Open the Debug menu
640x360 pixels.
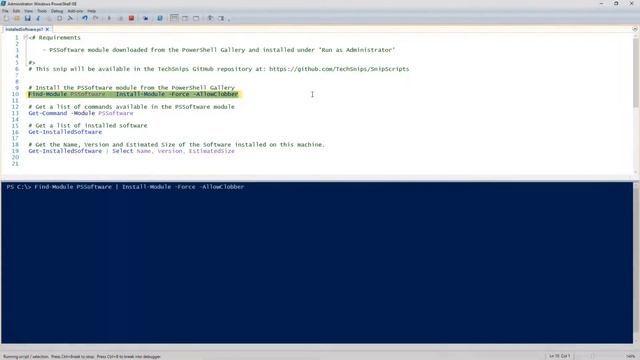pos(57,11)
